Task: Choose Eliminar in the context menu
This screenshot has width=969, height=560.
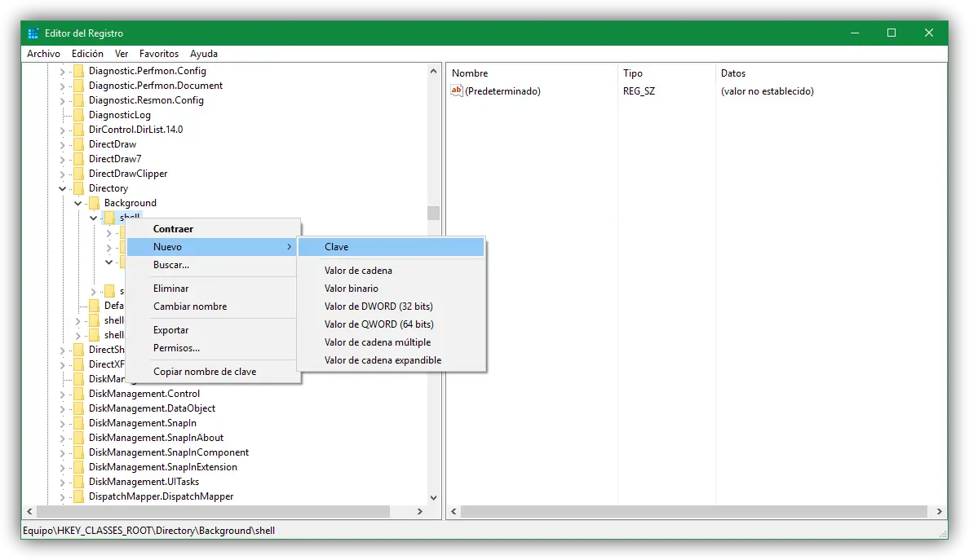Action: coord(213,289)
